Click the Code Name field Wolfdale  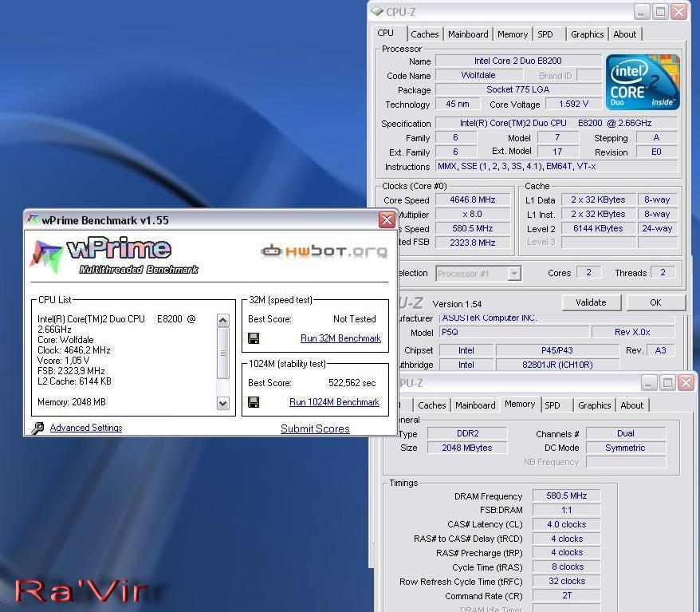coord(478,75)
